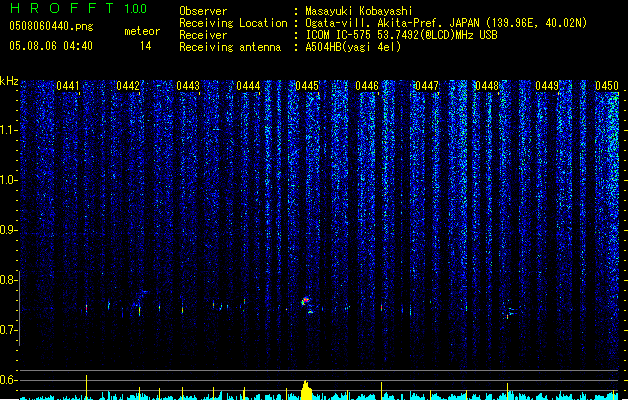Screen dimensions: 629x400
Task: Click the 0.8 kHz axis label
Action: click(8, 280)
